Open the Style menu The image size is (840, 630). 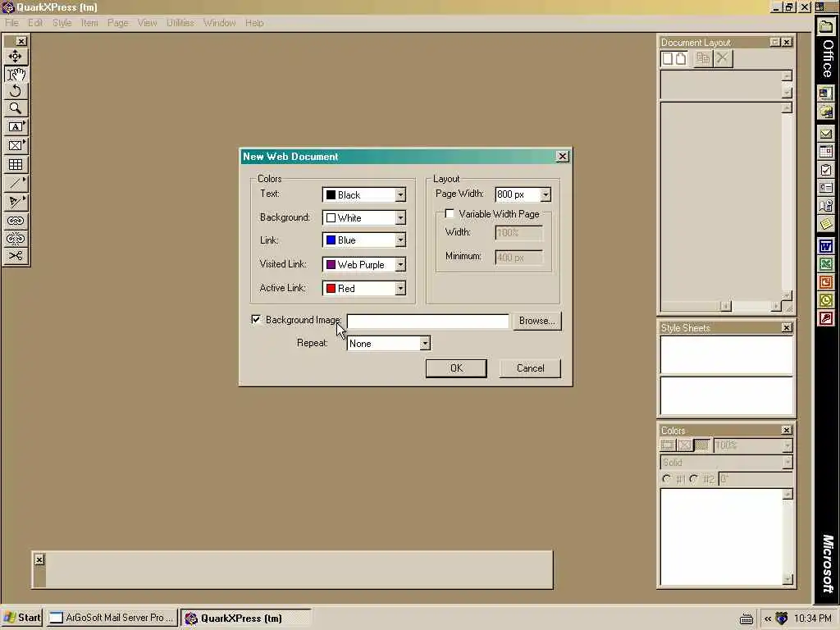pyautogui.click(x=62, y=22)
